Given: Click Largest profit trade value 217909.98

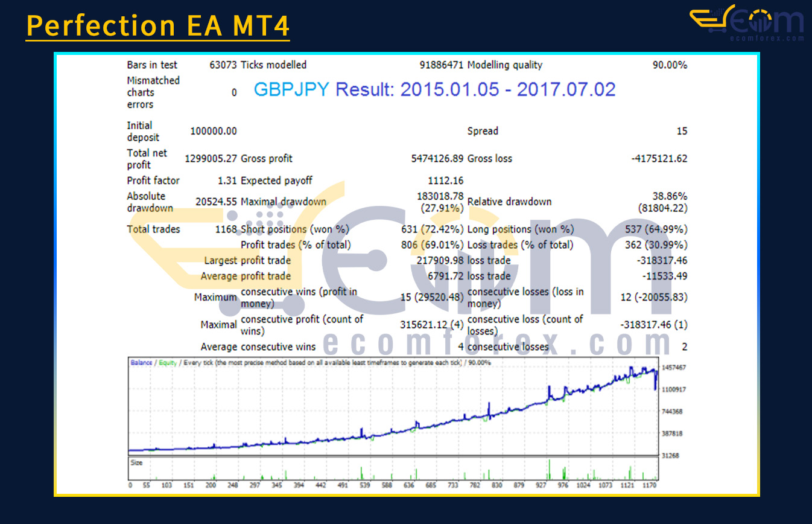Looking at the screenshot, I should coord(440,261).
